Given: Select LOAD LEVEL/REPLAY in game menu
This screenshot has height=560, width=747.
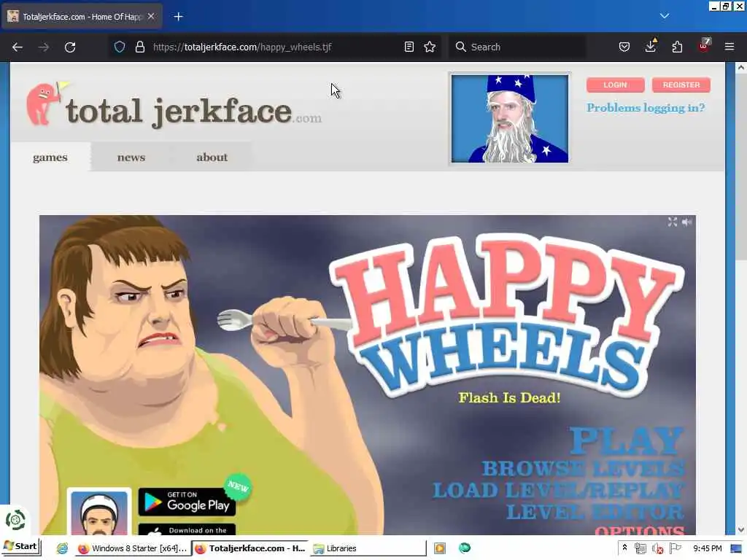Looking at the screenshot, I should point(558,491).
